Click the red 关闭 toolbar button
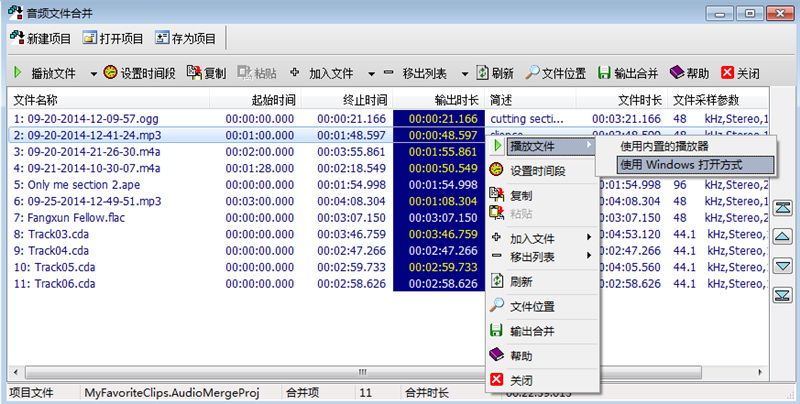The height and width of the screenshot is (404, 800). pyautogui.click(x=740, y=73)
